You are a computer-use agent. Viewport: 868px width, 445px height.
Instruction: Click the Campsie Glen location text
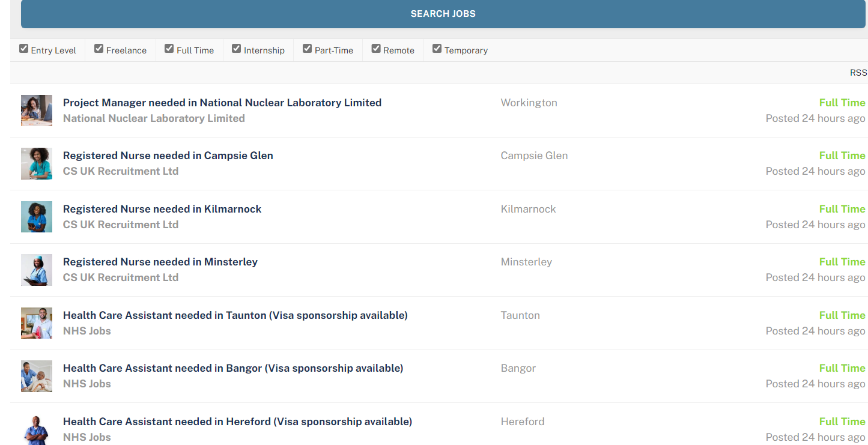[534, 156]
